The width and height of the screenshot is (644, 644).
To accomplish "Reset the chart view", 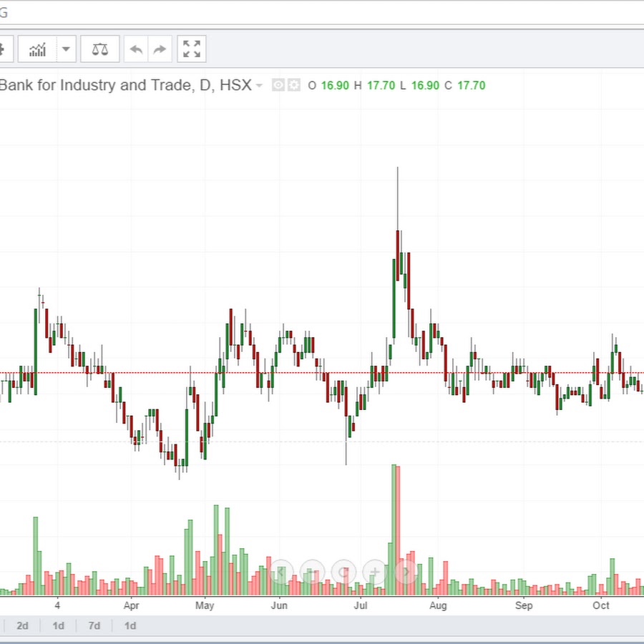I will [x=344, y=572].
